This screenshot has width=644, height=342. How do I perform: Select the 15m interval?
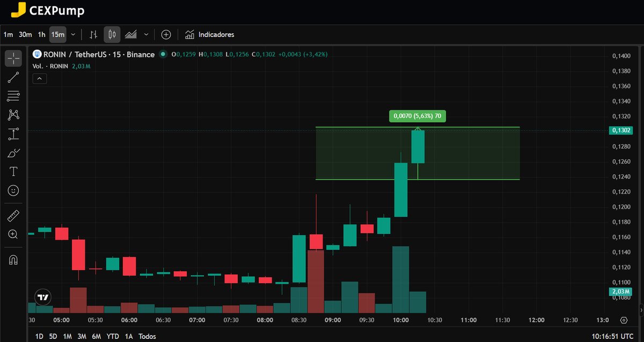click(58, 34)
